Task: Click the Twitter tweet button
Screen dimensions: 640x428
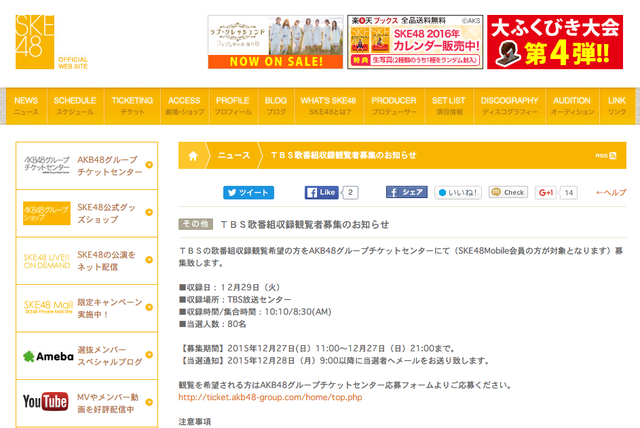Action: 249,193
